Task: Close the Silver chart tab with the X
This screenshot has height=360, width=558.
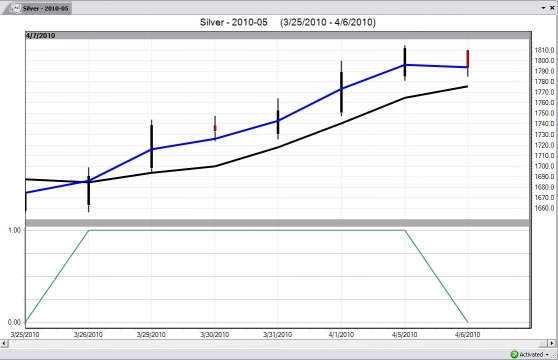Action: coord(553,8)
